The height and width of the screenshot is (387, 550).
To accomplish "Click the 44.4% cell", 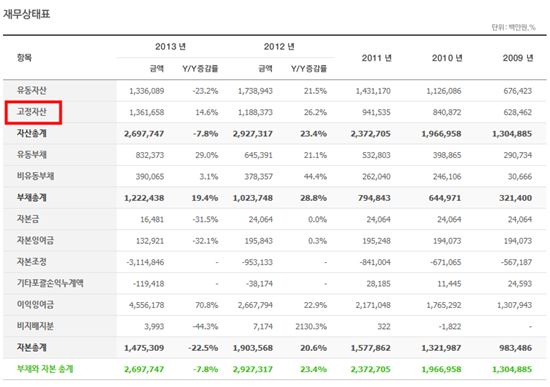I will point(315,177).
